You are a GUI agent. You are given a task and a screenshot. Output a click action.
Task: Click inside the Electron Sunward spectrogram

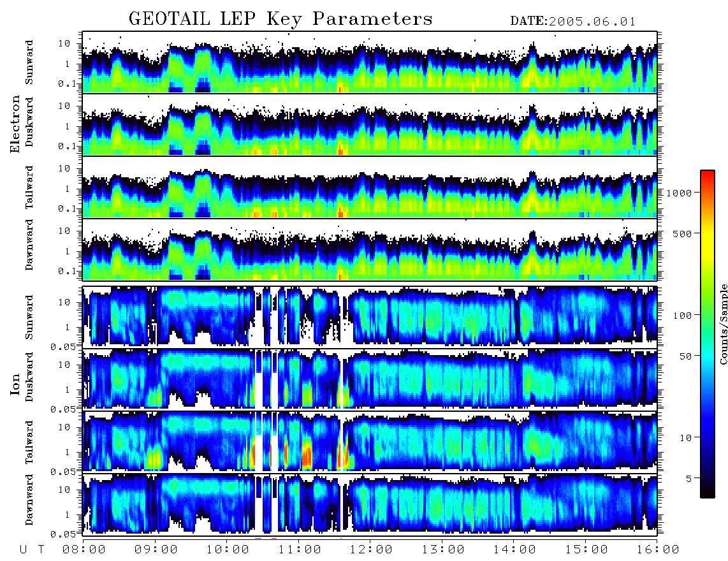[x=370, y=62]
